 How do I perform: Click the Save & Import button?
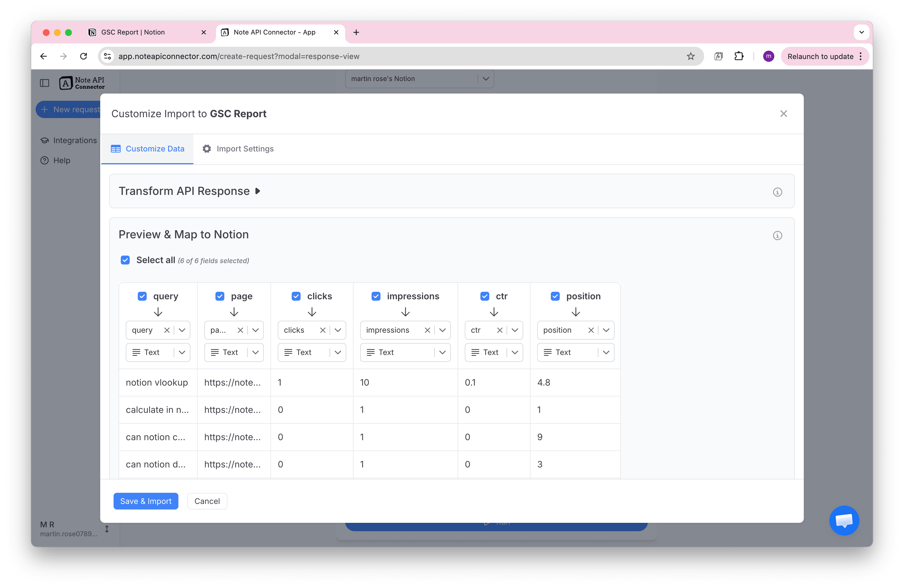146,501
